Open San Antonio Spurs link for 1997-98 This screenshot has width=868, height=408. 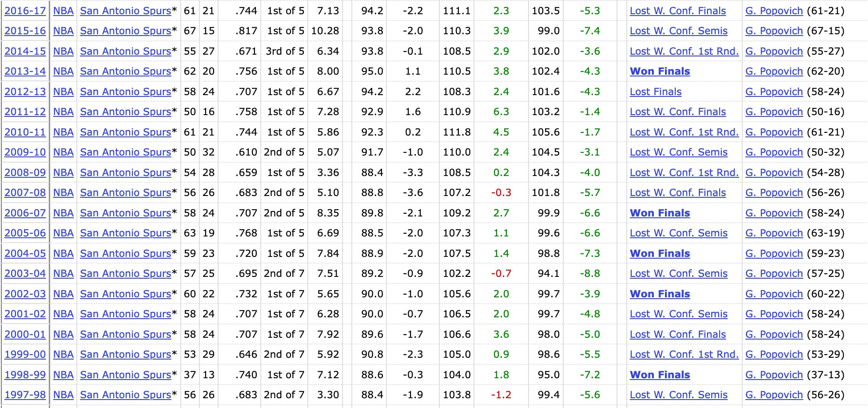pos(125,395)
